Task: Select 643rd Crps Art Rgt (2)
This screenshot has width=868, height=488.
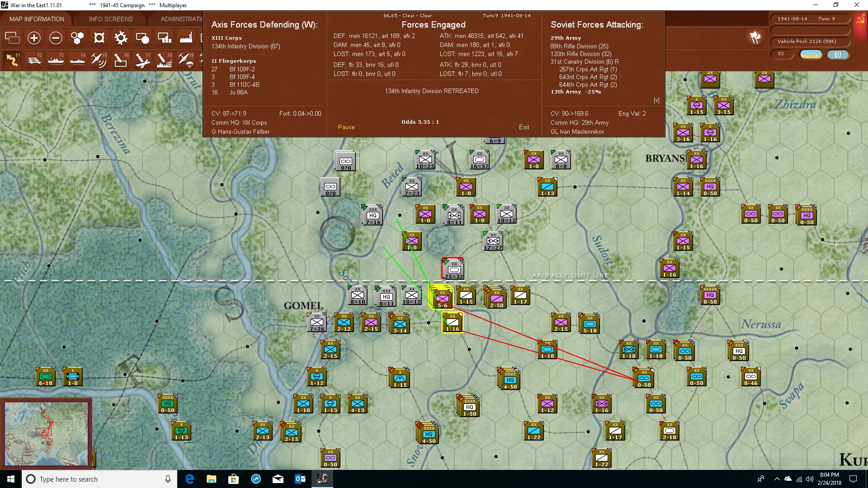Action: pos(588,77)
